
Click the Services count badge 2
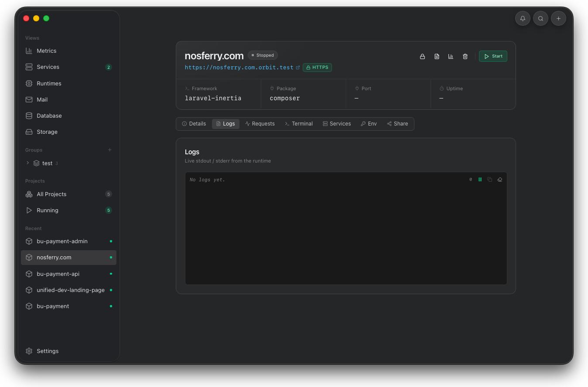click(109, 67)
